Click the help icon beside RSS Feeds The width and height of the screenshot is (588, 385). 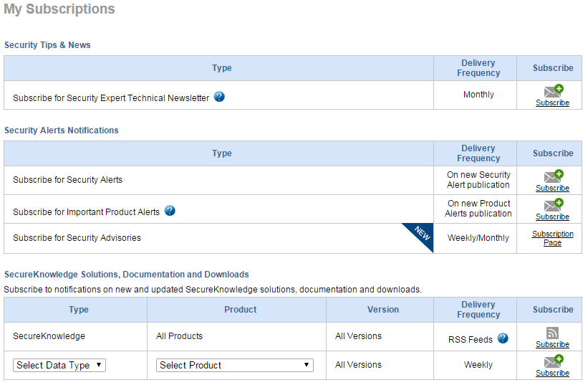(x=503, y=338)
